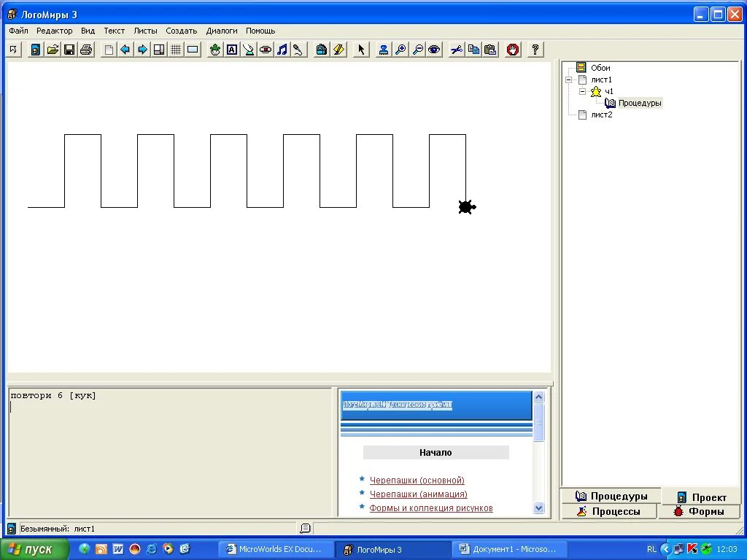Open the Черепашки (основной) help link
The width and height of the screenshot is (747, 560).
click(x=417, y=480)
